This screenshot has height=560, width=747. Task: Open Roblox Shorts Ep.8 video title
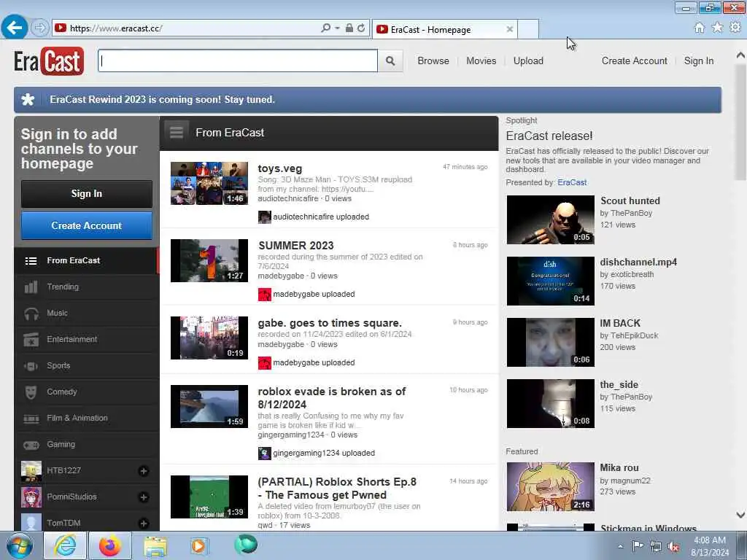(337, 488)
